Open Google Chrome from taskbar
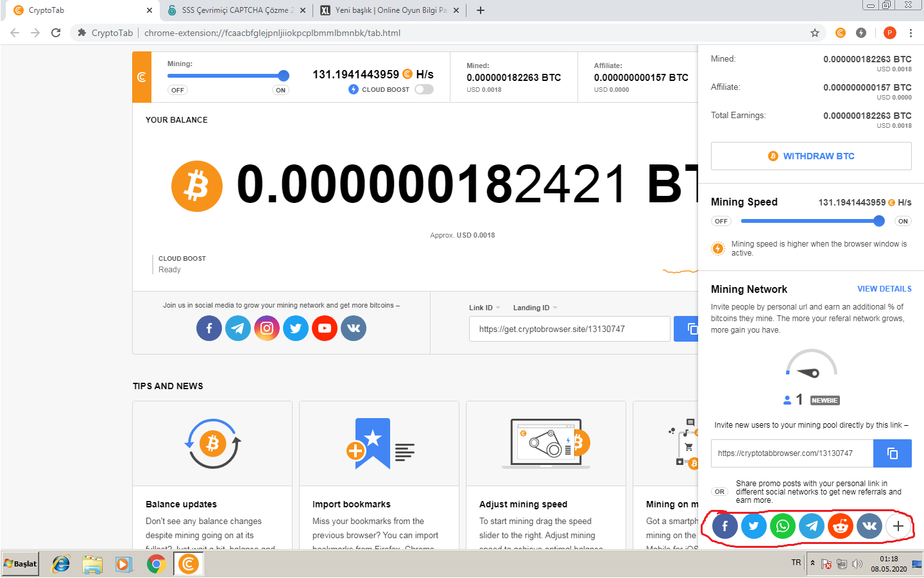Viewport: 924px width, 578px height. click(x=156, y=564)
